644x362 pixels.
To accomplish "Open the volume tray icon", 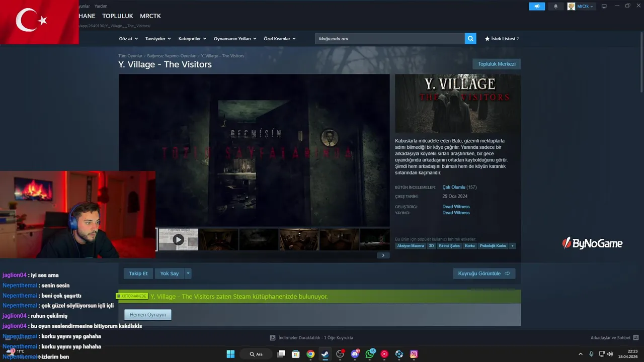I will (610, 354).
